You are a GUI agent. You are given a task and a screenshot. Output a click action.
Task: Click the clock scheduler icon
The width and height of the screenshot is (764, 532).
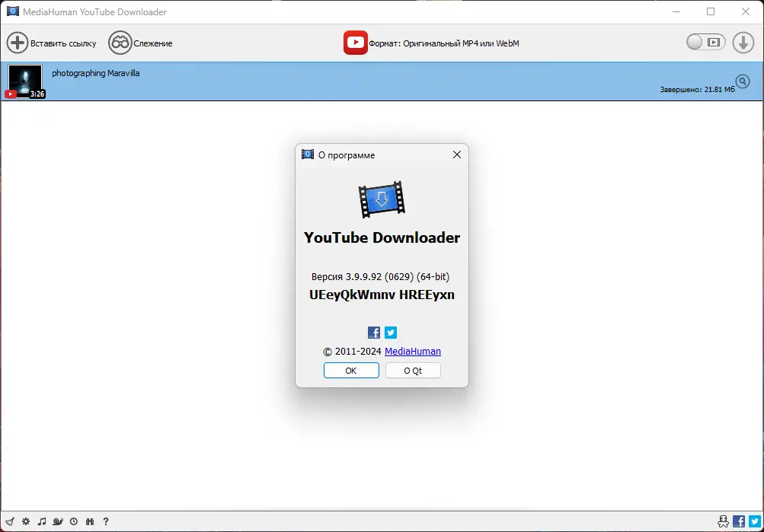coord(74,521)
